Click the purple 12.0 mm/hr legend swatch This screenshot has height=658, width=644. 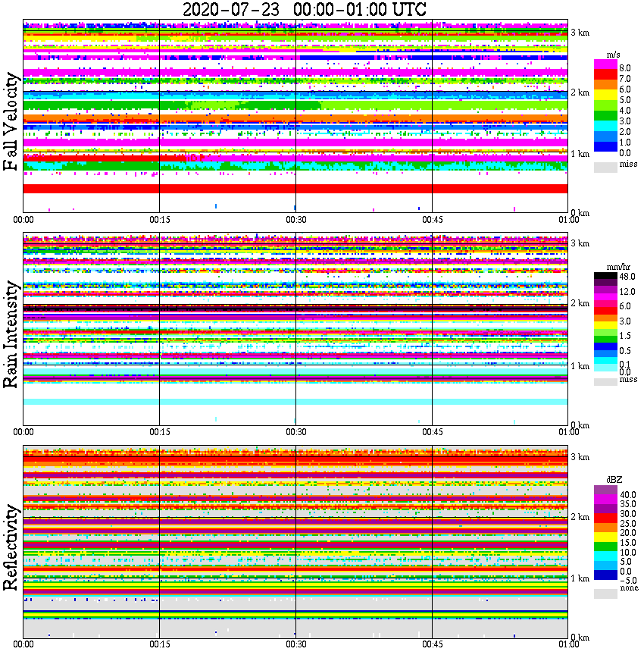(x=605, y=290)
